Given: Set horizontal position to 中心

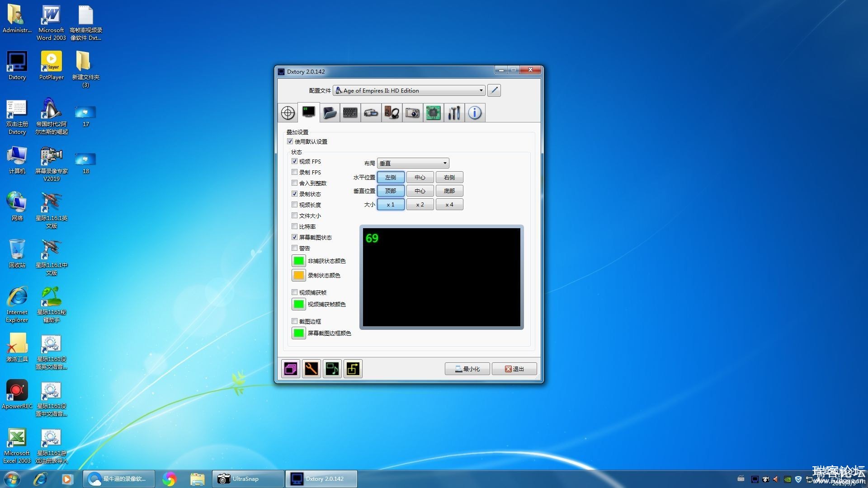Looking at the screenshot, I should [x=420, y=177].
